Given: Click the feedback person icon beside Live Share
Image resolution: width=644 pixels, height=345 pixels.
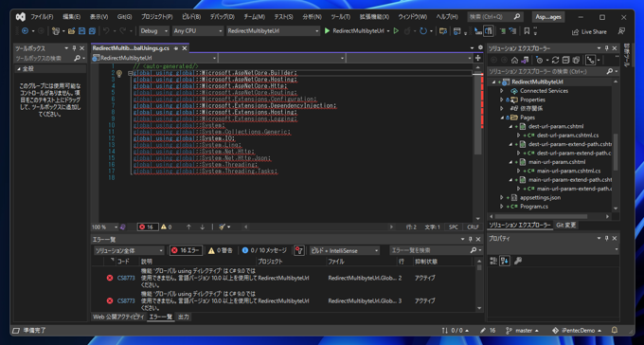Looking at the screenshot, I should (621, 31).
